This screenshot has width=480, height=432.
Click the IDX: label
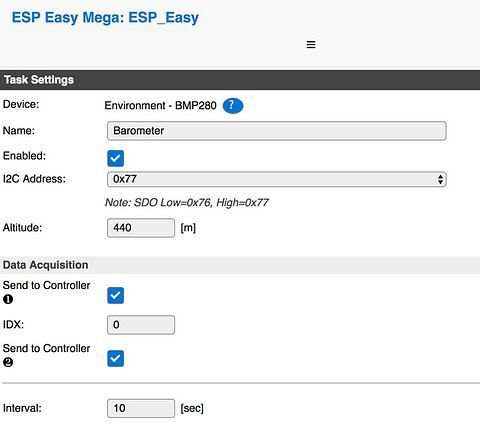click(13, 325)
